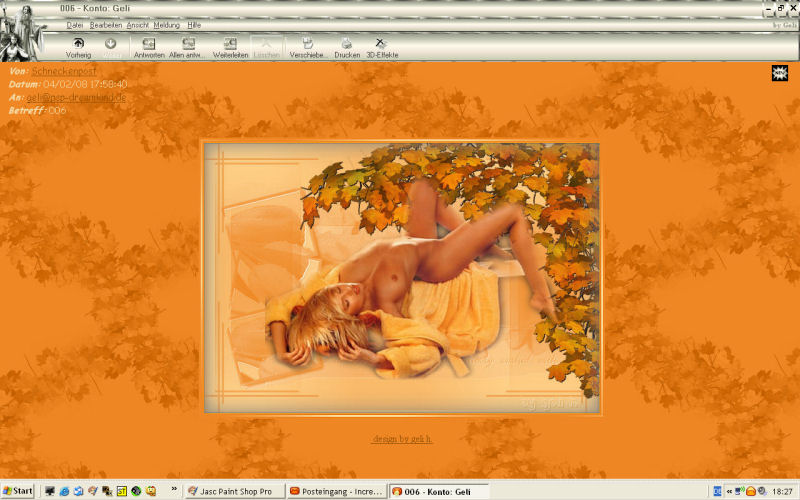The image size is (800, 500).
Task: Reply to all with Allen antw...
Action: 187,48
